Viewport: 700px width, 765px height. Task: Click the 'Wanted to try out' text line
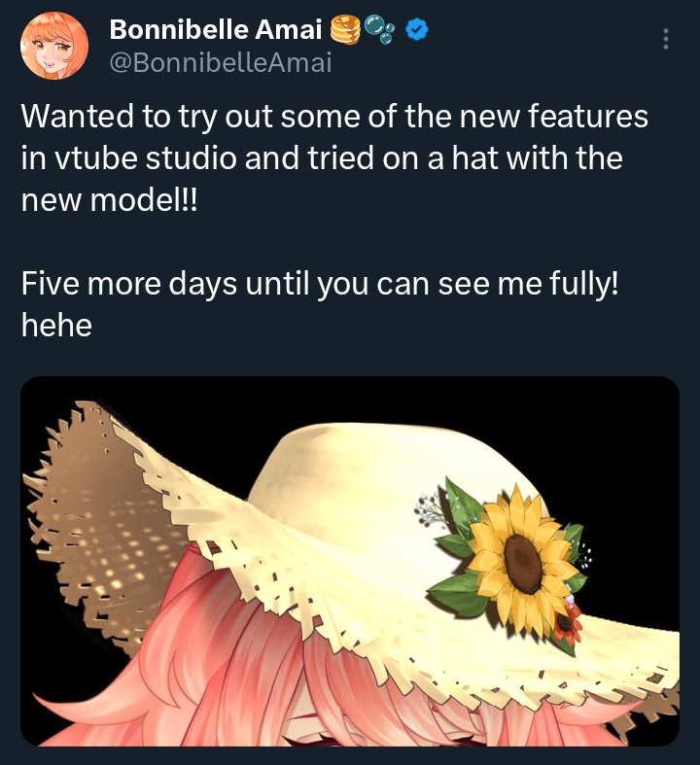334,116
